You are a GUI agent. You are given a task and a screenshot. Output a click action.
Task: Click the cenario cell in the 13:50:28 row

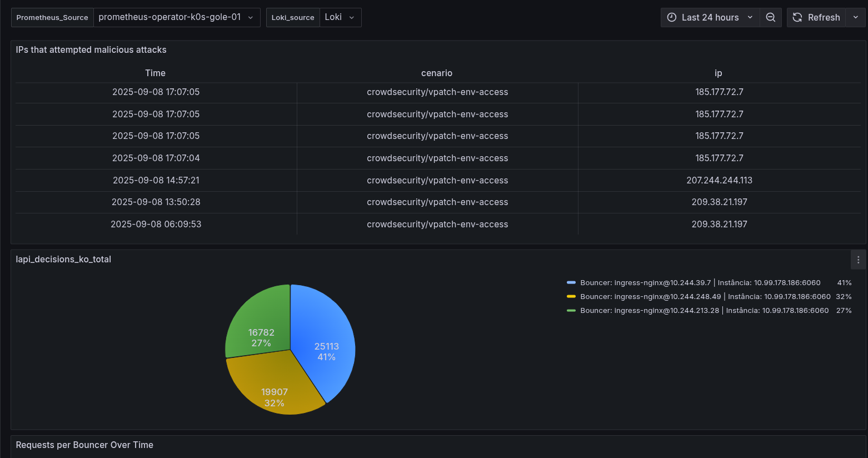click(437, 202)
